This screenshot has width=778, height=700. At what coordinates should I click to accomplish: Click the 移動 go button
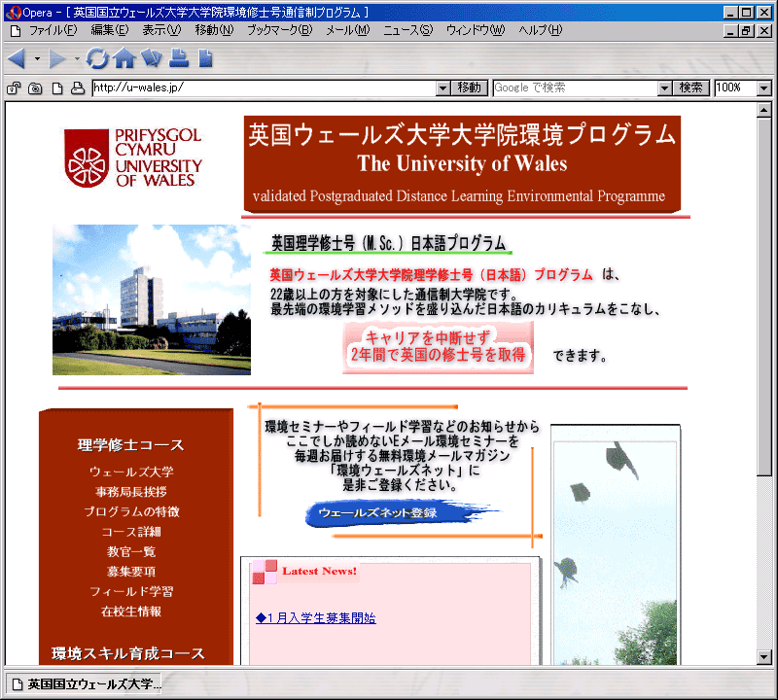(x=470, y=88)
